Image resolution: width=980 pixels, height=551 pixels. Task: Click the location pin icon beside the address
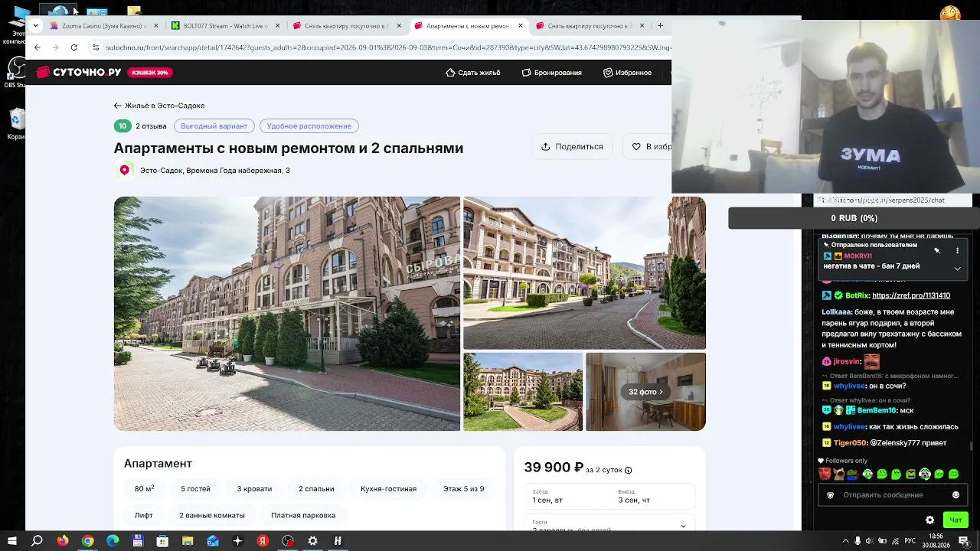click(x=125, y=171)
